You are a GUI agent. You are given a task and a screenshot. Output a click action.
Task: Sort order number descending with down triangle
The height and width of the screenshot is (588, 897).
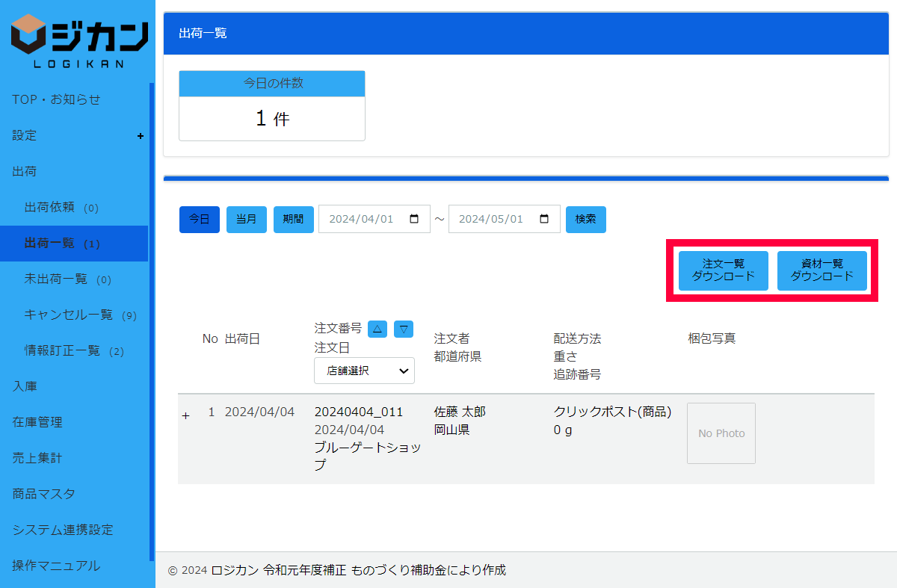404,329
